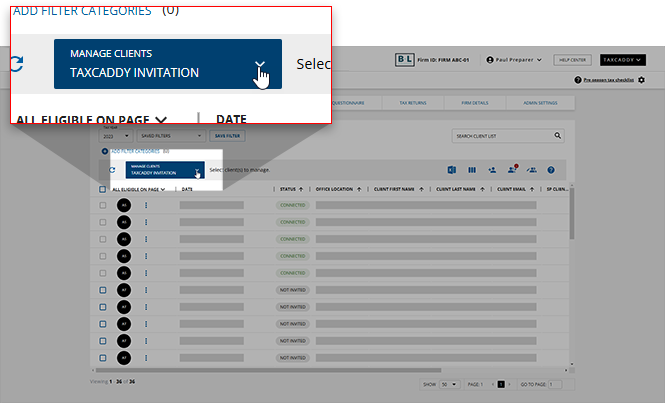Click the SP CLIEN... column header
This screenshot has width=665, height=403.
point(557,189)
